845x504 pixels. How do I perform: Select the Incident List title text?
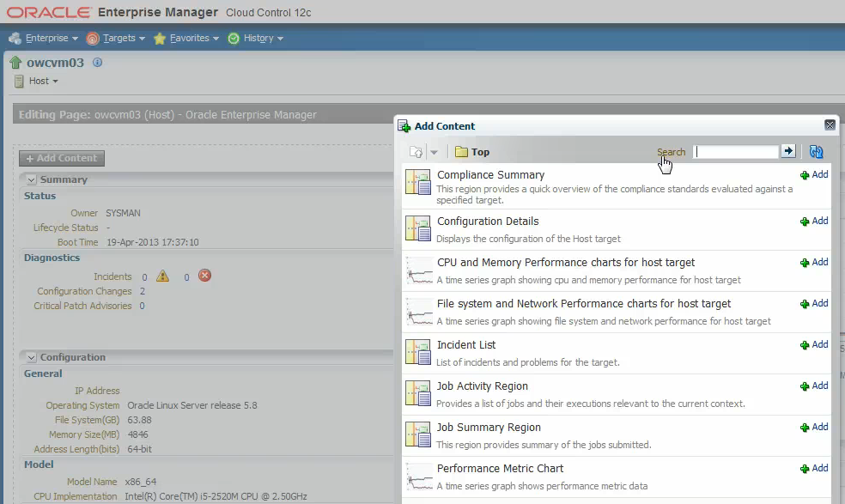point(466,345)
